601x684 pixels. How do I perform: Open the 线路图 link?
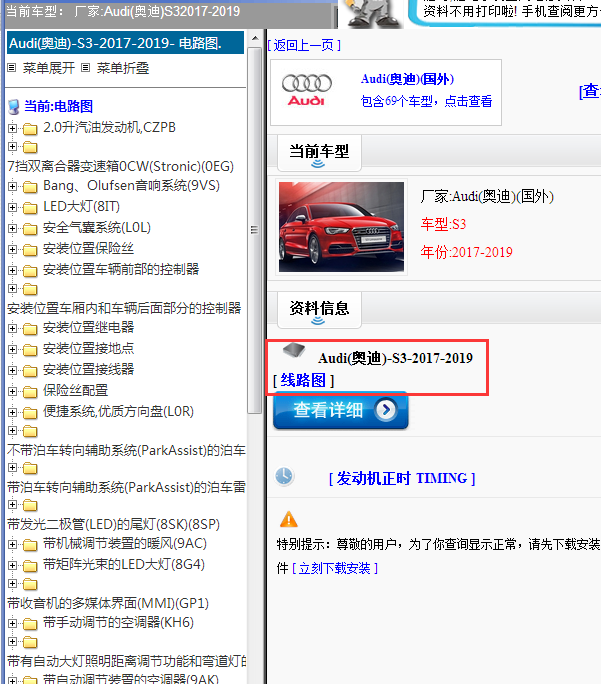pyautogui.click(x=304, y=380)
